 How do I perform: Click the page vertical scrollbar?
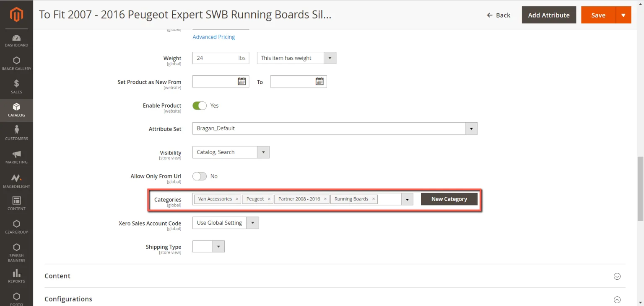[640, 188]
